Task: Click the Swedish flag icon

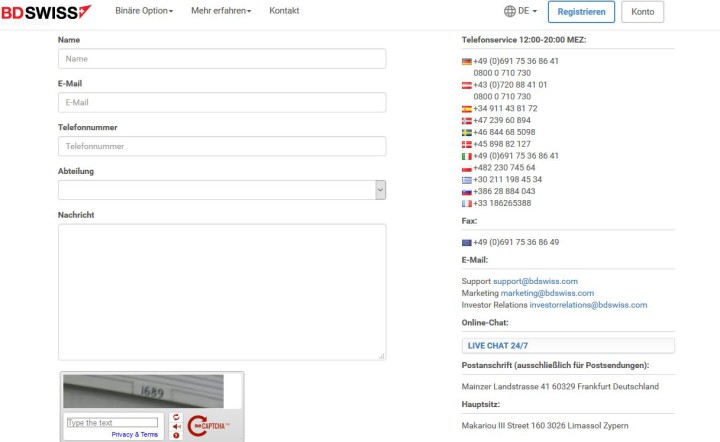Action: tap(467, 133)
